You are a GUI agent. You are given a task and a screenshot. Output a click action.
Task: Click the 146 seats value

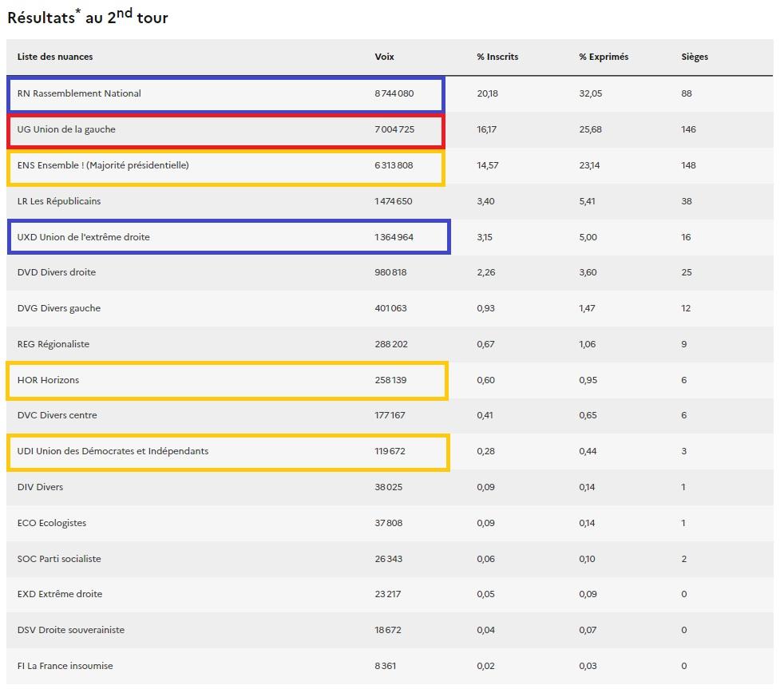(x=688, y=129)
